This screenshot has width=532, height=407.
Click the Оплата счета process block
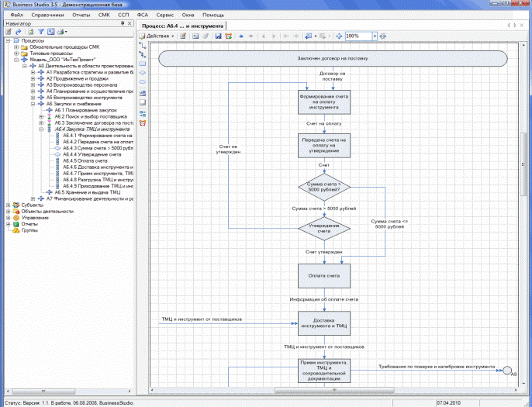[324, 274]
